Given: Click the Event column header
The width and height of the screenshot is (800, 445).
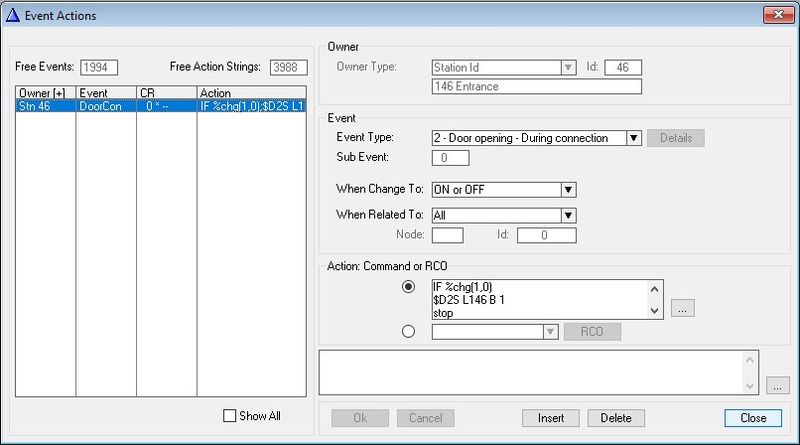Looking at the screenshot, I should [x=106, y=93].
